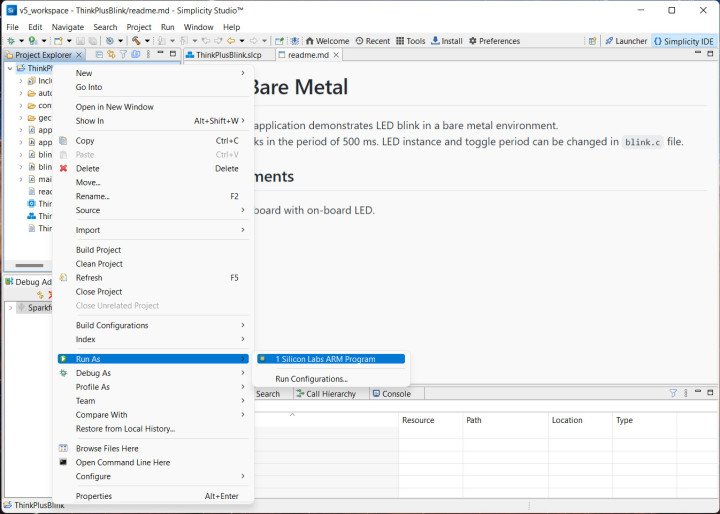Expand the autogen folder node
The image size is (720, 514).
point(21,93)
